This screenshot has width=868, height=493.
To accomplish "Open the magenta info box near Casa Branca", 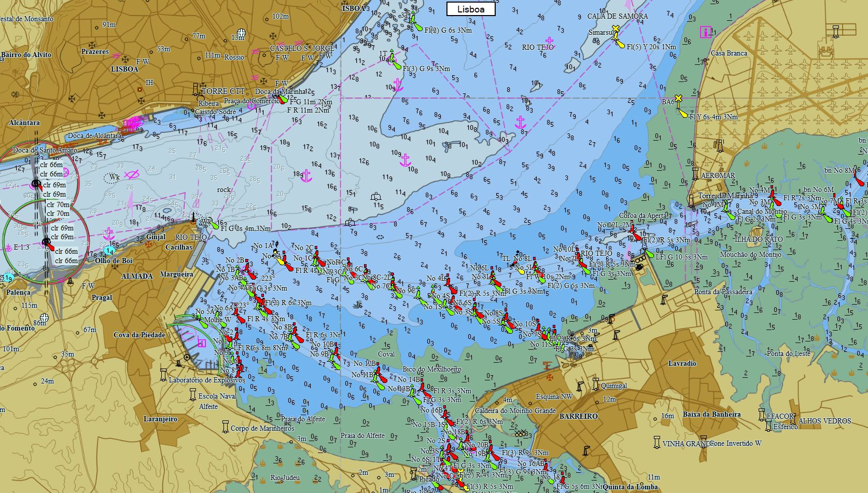I will [705, 32].
